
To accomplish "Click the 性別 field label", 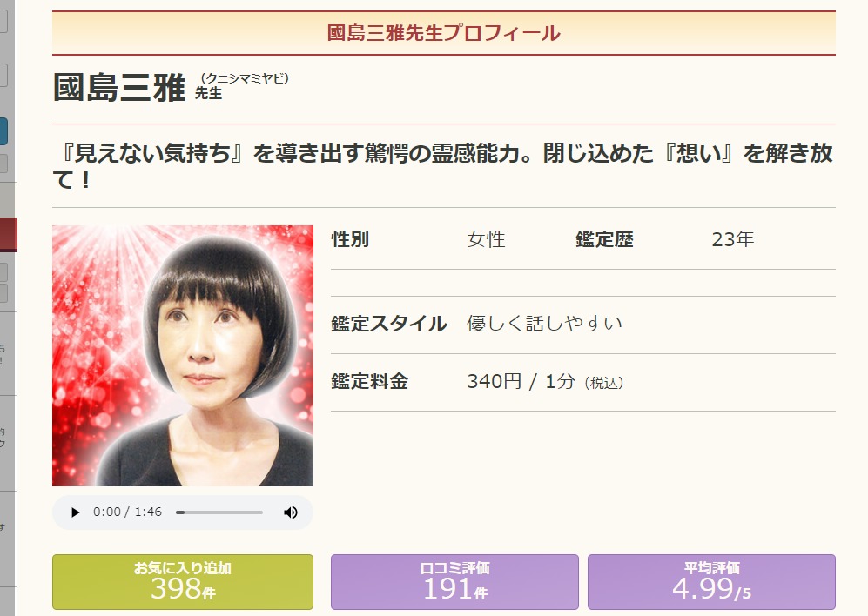I will (350, 239).
